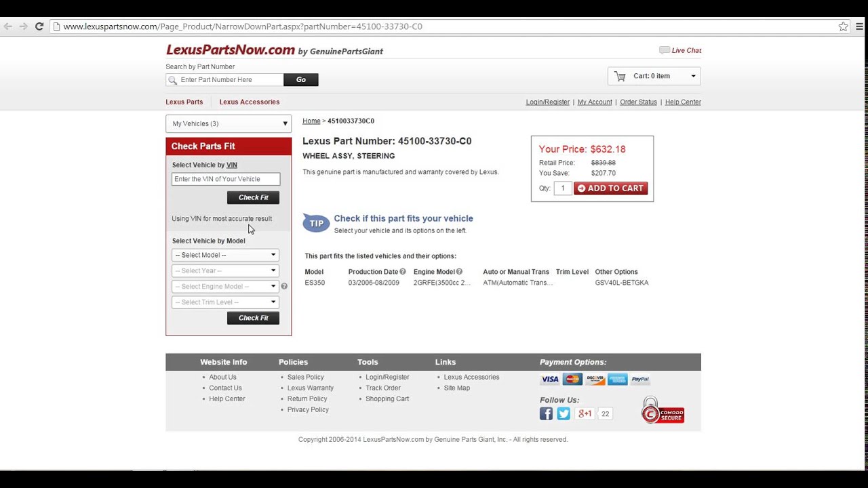This screenshot has width=868, height=488.
Task: Expand the Cart: 0 item dropdown
Action: click(654, 76)
